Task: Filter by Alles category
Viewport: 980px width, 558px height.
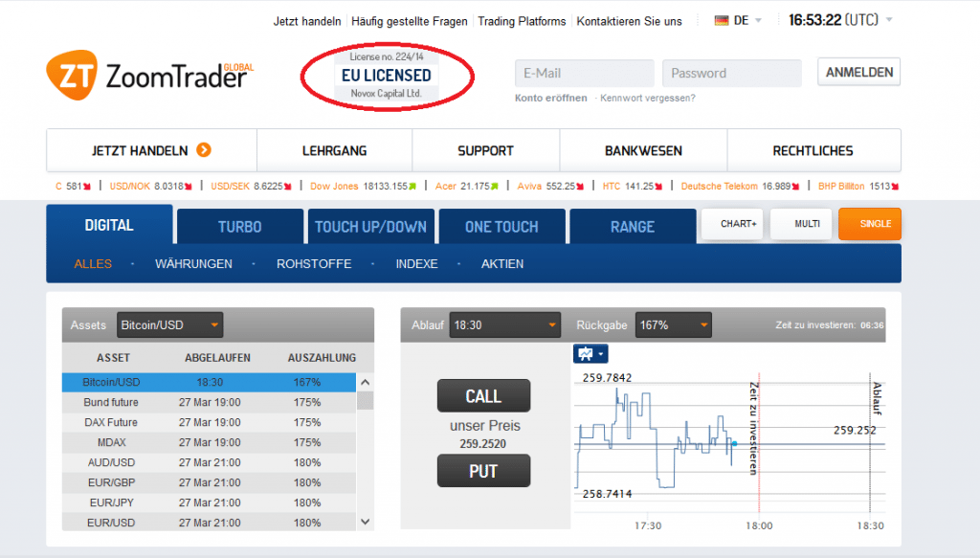Action: 93,264
